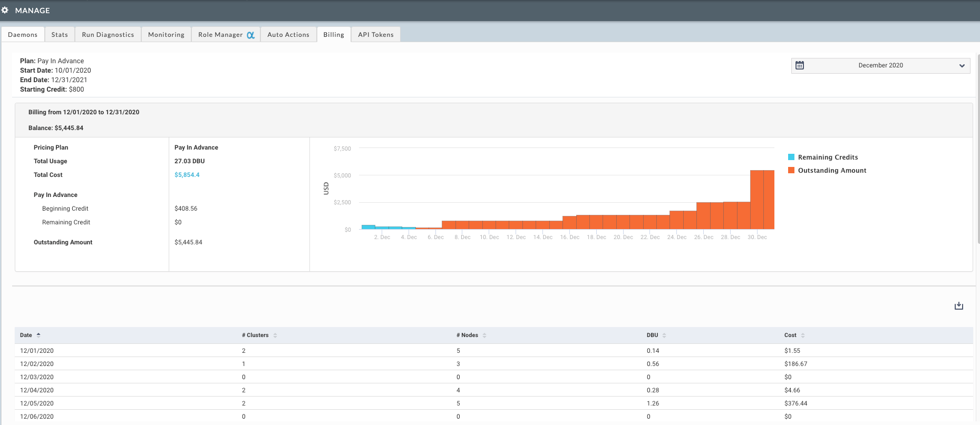Click the Billing from 12/01/2020 heading
The image size is (980, 425).
pos(84,112)
